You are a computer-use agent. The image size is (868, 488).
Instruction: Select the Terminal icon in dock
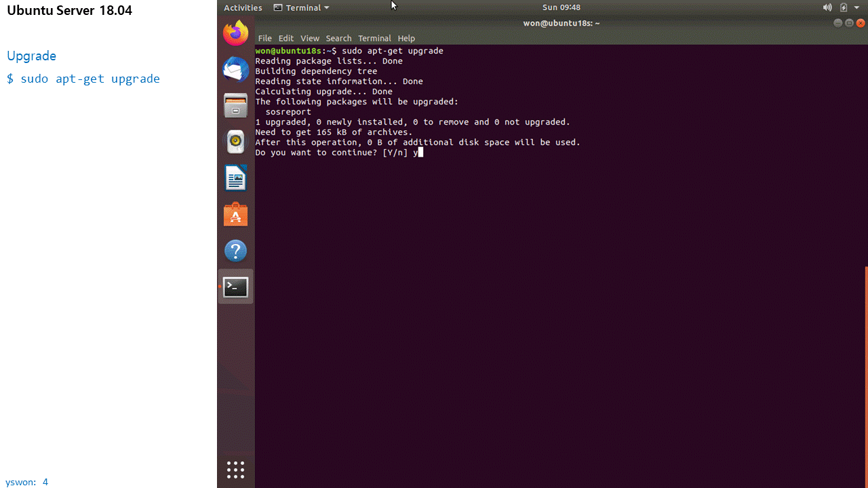point(235,287)
